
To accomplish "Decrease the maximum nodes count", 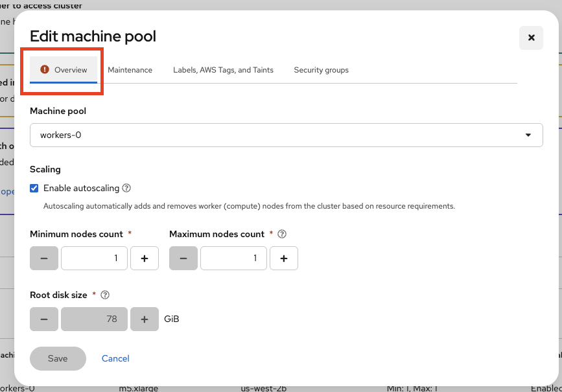I will [x=183, y=259].
